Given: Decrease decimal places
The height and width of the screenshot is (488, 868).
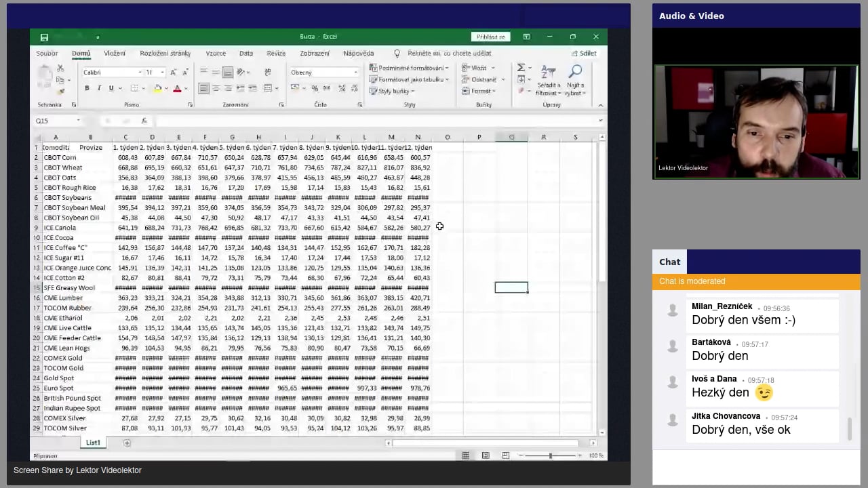Looking at the screenshot, I should [x=353, y=88].
